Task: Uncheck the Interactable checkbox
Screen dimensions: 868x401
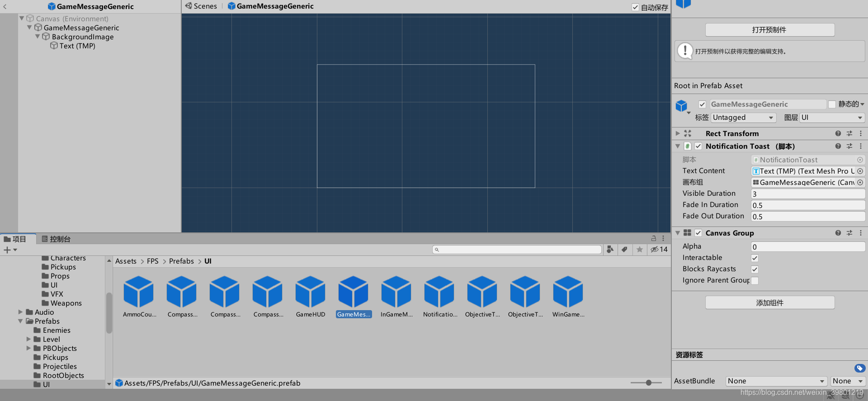Action: click(x=755, y=258)
